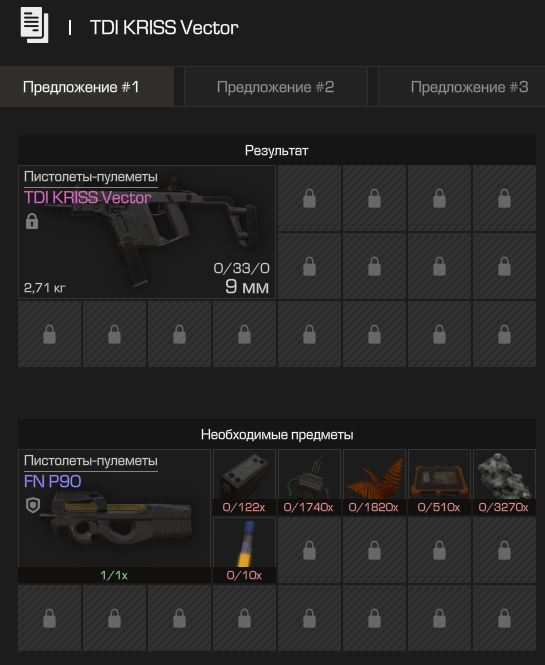Click the document copy icon beside title

point(34,25)
